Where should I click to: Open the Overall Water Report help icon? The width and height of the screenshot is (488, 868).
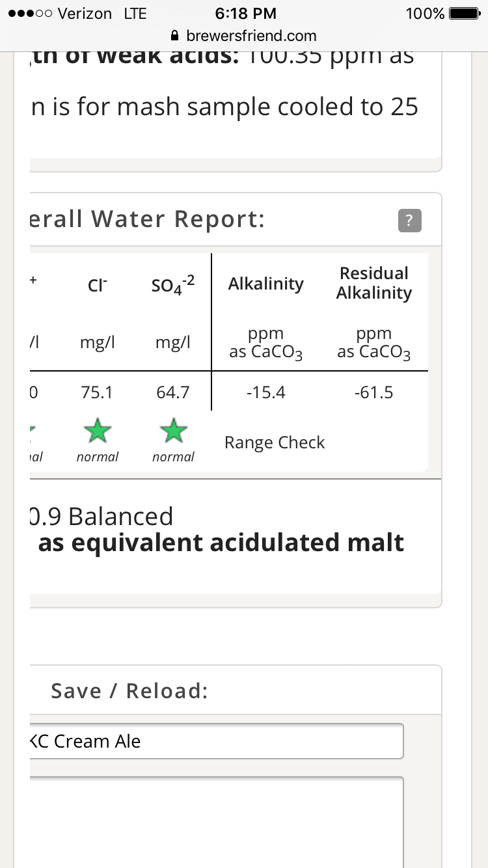point(409,221)
